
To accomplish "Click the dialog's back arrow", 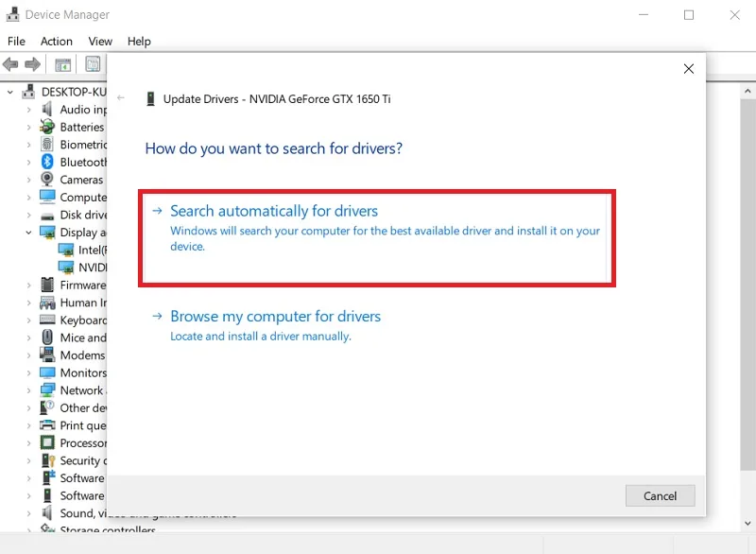I will click(121, 98).
